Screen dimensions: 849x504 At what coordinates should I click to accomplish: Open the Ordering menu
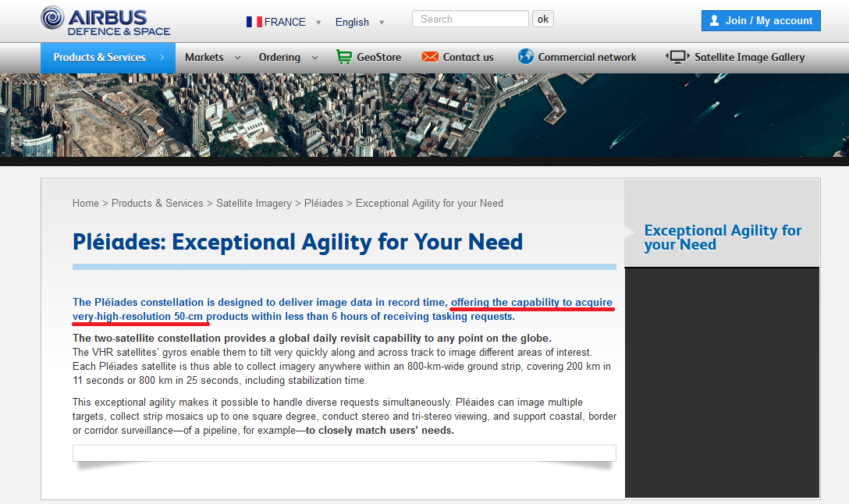coord(279,58)
